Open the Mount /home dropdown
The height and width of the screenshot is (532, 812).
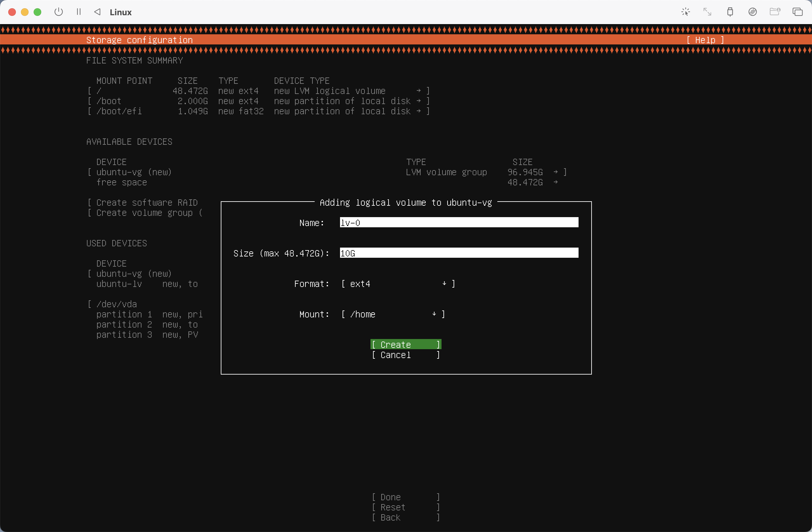click(393, 314)
